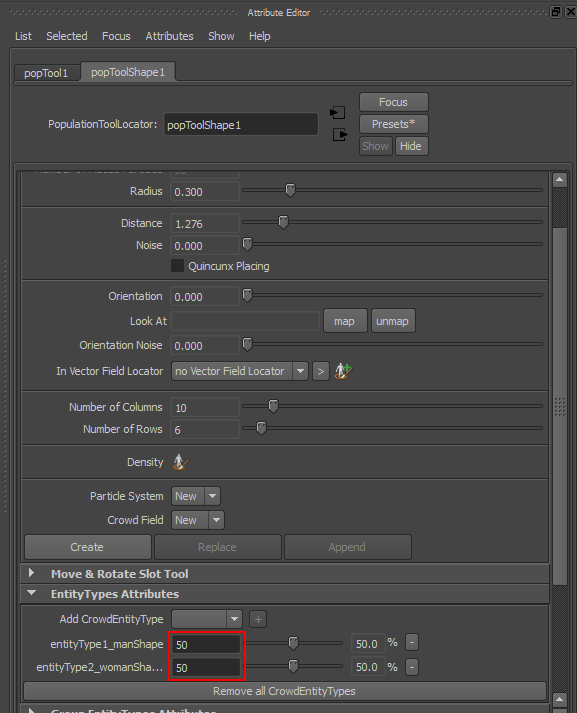The width and height of the screenshot is (577, 713).
Task: Click the Hide button
Action: (411, 146)
